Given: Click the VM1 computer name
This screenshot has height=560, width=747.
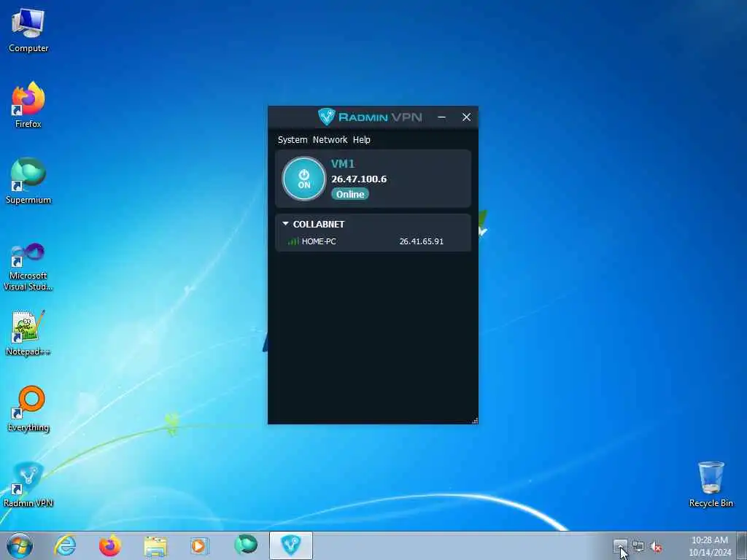Looking at the screenshot, I should pos(343,164).
